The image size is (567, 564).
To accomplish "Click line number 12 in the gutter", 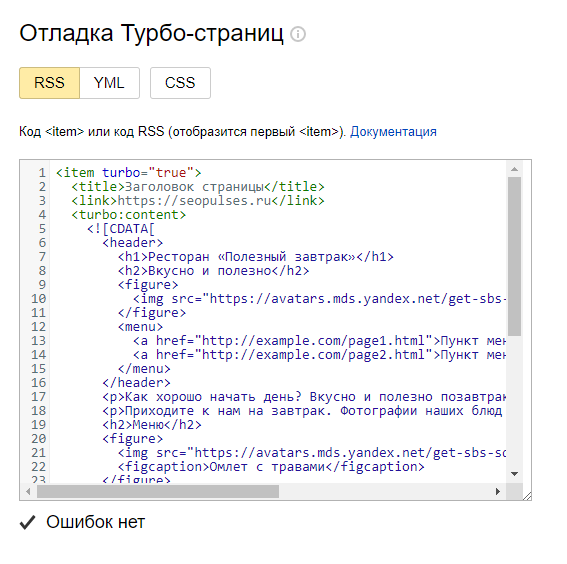I will point(39,327).
